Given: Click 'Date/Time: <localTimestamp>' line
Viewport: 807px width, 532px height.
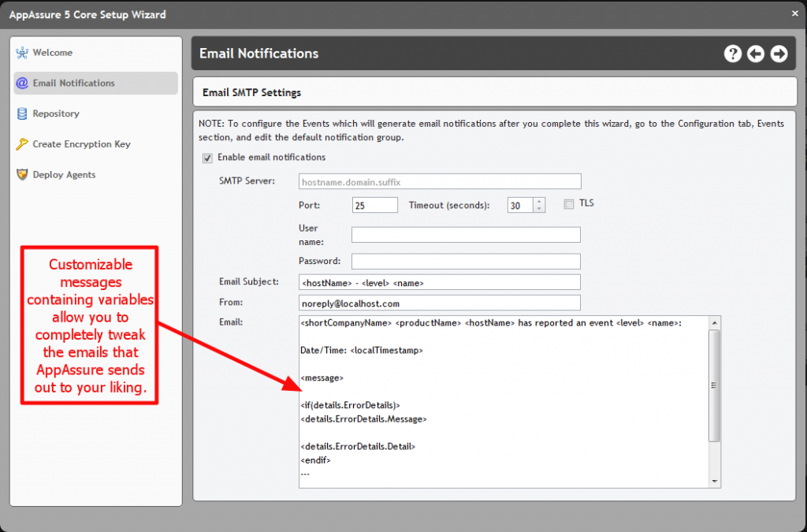Looking at the screenshot, I should [x=361, y=351].
